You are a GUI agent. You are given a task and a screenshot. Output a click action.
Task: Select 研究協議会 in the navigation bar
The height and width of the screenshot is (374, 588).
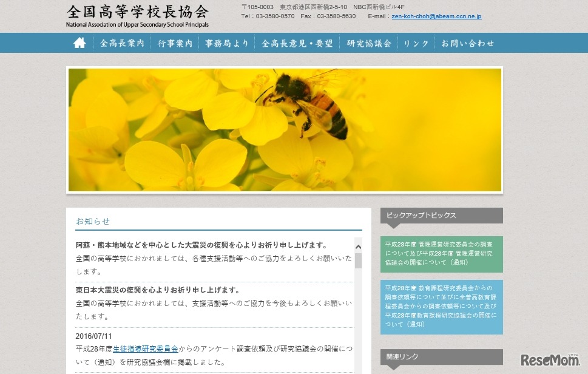point(368,42)
